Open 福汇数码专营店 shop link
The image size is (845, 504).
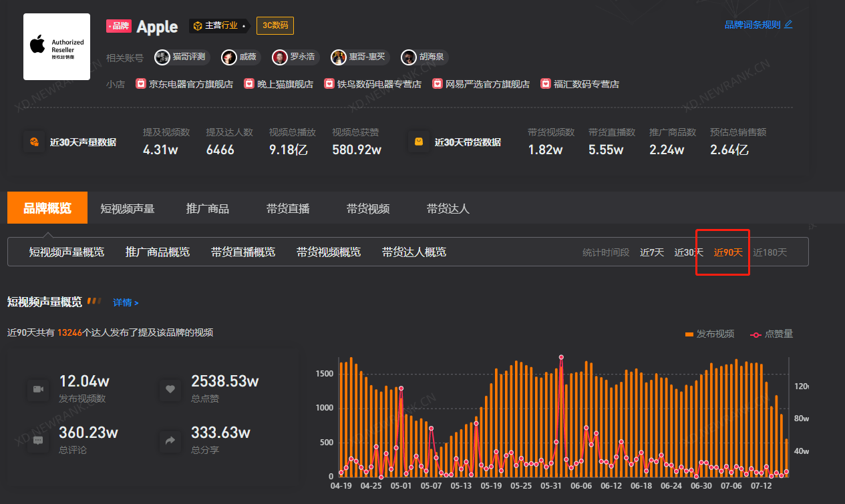586,84
